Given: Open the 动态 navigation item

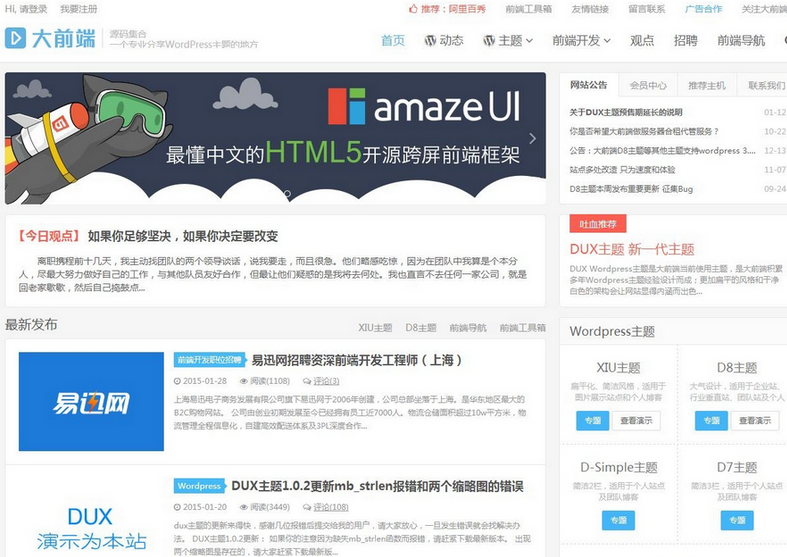Looking at the screenshot, I should [444, 41].
